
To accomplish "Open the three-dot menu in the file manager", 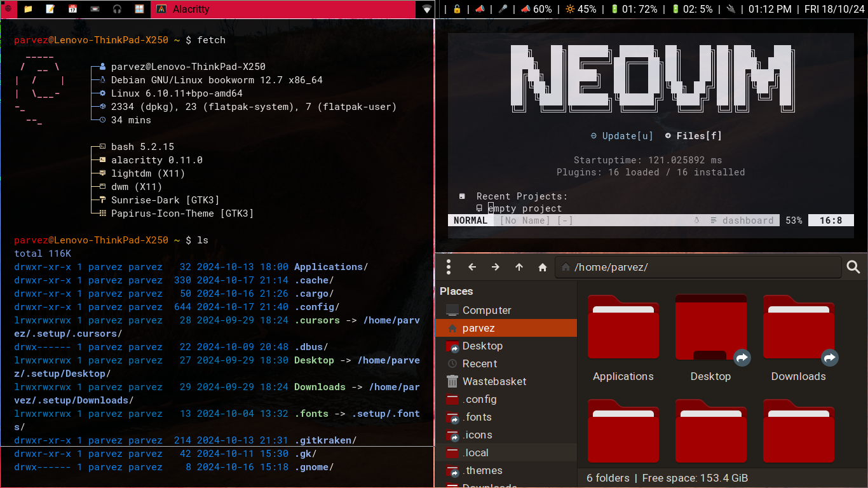I will coord(449,268).
